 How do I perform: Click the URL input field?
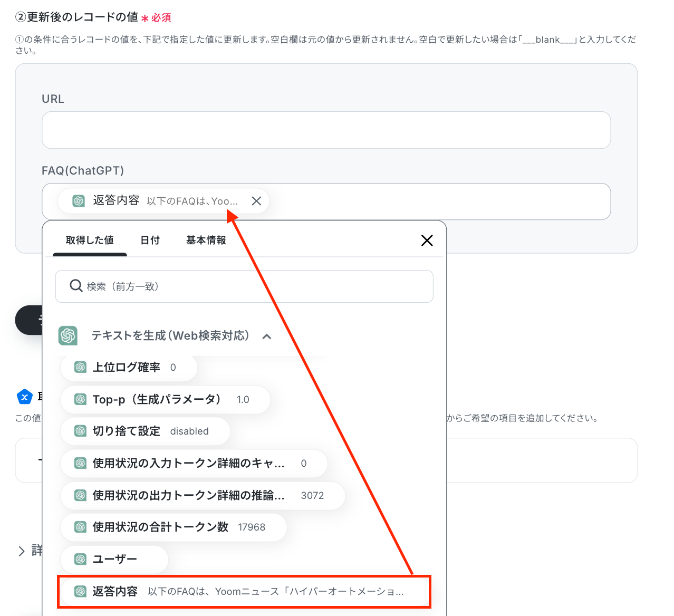[326, 130]
